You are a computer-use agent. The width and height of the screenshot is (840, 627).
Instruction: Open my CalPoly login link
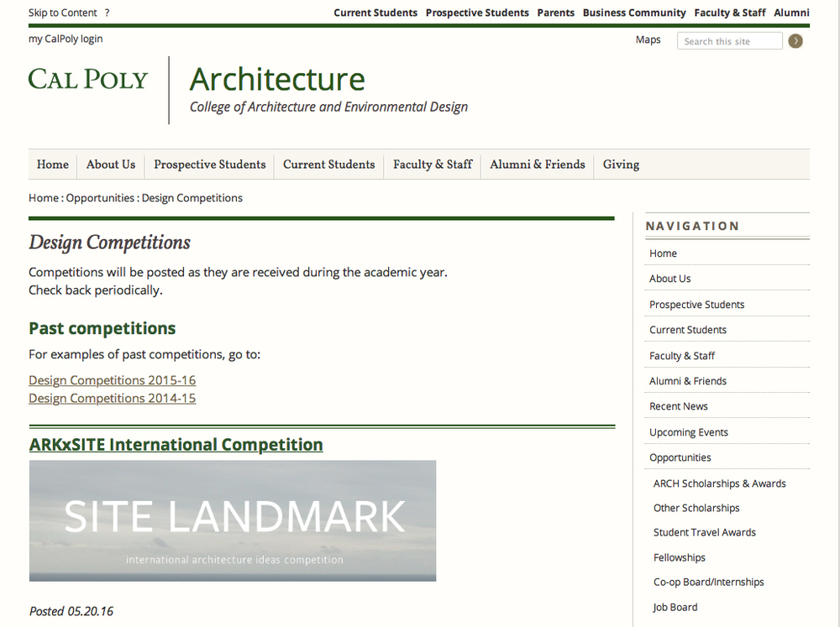[x=66, y=39]
